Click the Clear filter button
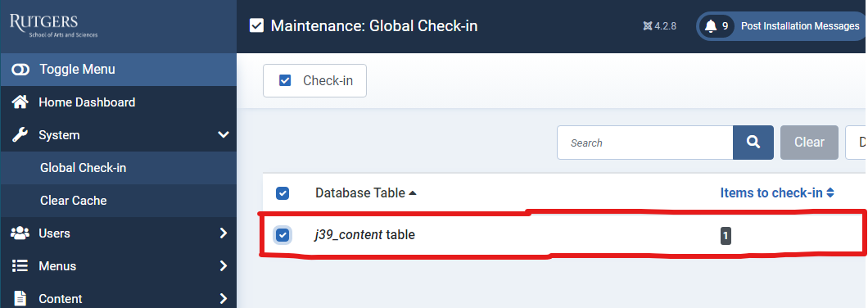The height and width of the screenshot is (308, 868). (x=809, y=143)
